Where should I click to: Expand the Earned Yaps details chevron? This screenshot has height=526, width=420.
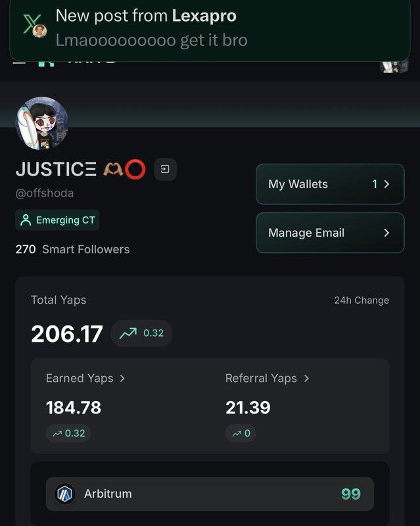pos(122,379)
